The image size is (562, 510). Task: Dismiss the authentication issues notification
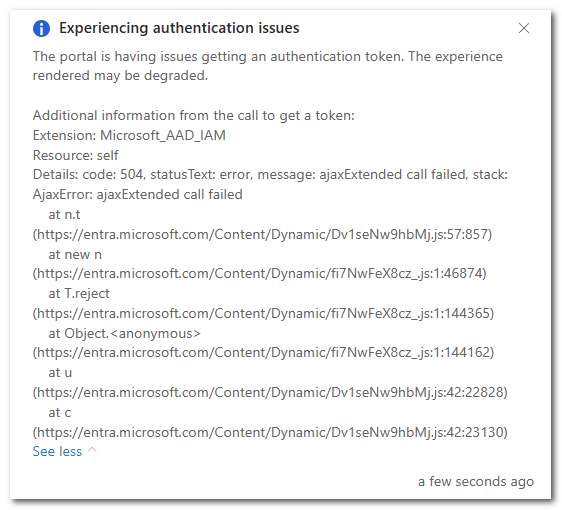point(524,28)
